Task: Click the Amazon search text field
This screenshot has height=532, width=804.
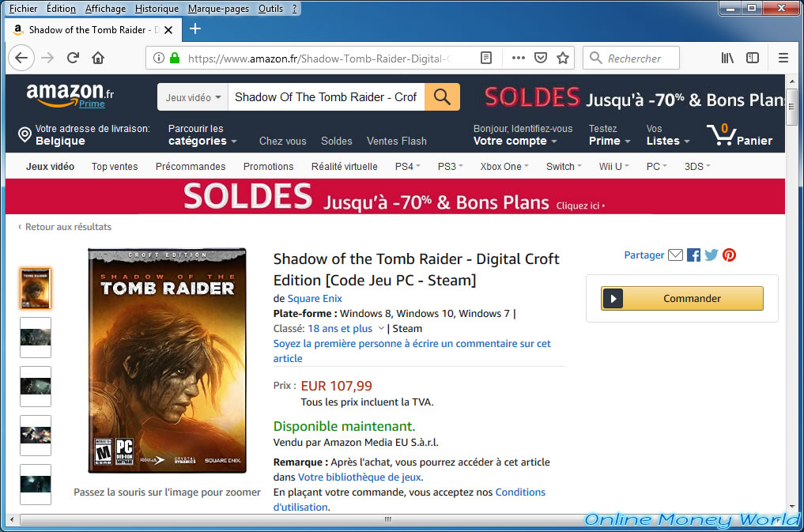Action: 327,97
